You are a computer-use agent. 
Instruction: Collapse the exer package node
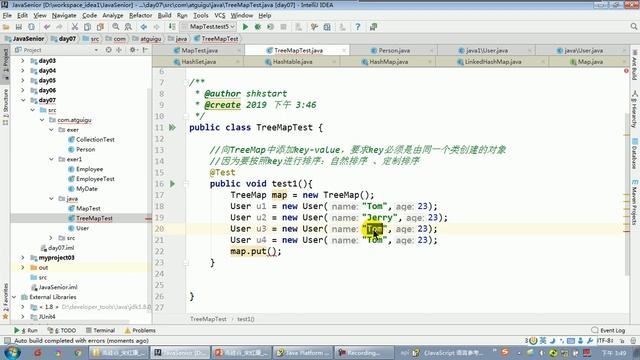51,130
